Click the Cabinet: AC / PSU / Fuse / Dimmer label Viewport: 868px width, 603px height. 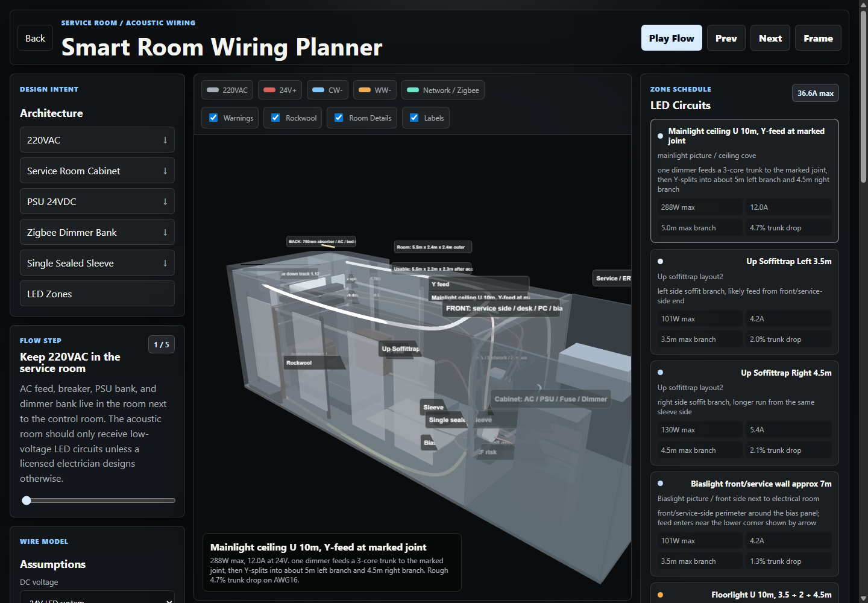550,399
